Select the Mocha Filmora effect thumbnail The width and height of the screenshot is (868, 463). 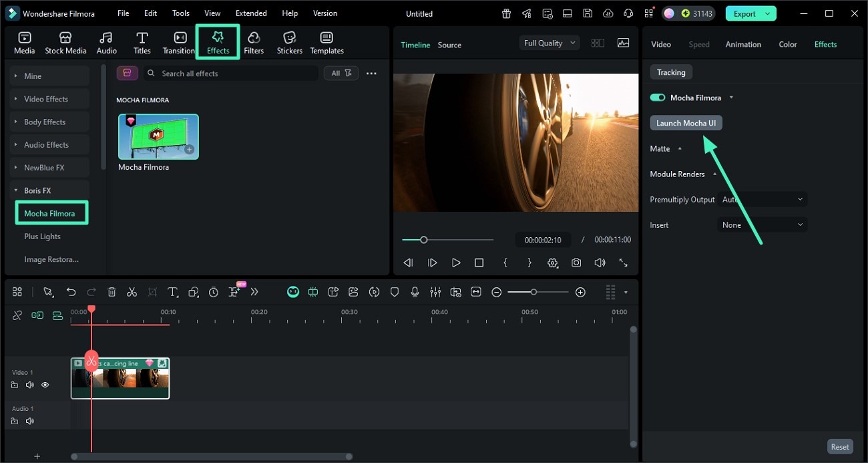pyautogui.click(x=158, y=136)
